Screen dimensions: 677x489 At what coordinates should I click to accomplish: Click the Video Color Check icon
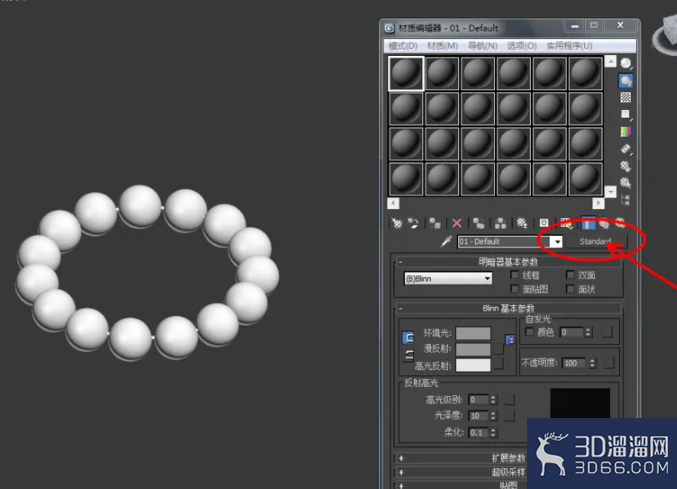pos(626,131)
